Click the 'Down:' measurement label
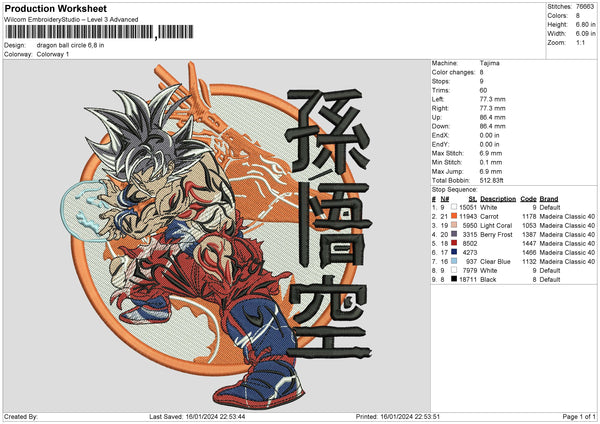Image resolution: width=600 pixels, height=424 pixels. coord(441,126)
